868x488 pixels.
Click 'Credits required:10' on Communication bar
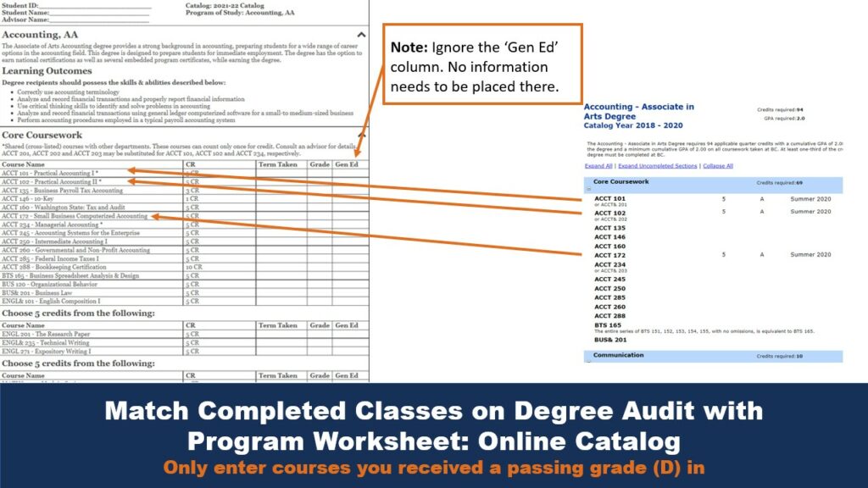(780, 357)
